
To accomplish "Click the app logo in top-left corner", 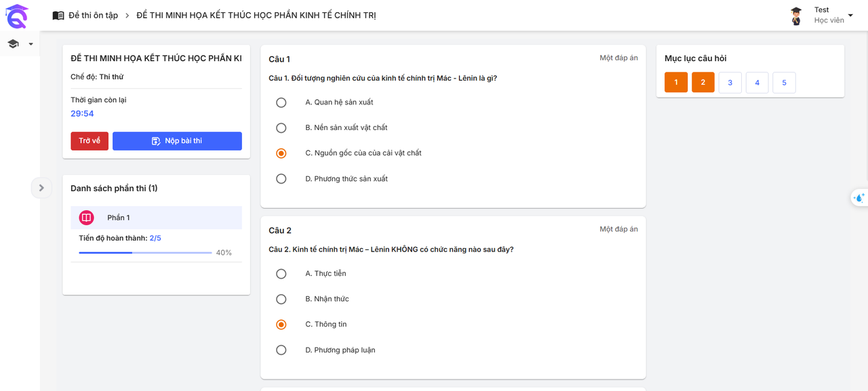I will coord(16,15).
